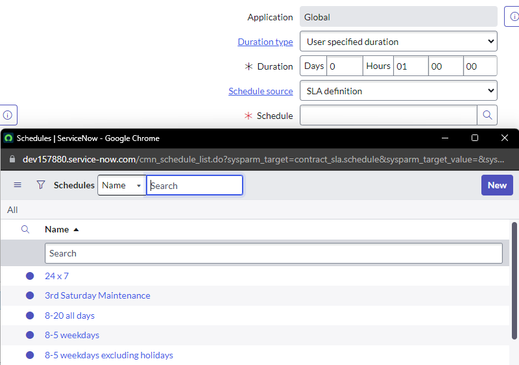Viewport: 519px width, 365px height.
Task: Click the Schedules list title label
Action: (74, 185)
